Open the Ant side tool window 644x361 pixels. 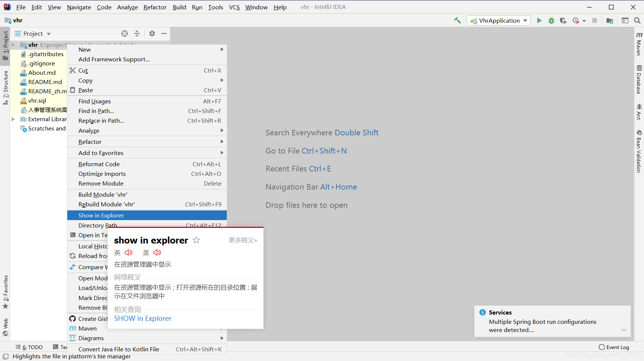pyautogui.click(x=639, y=112)
